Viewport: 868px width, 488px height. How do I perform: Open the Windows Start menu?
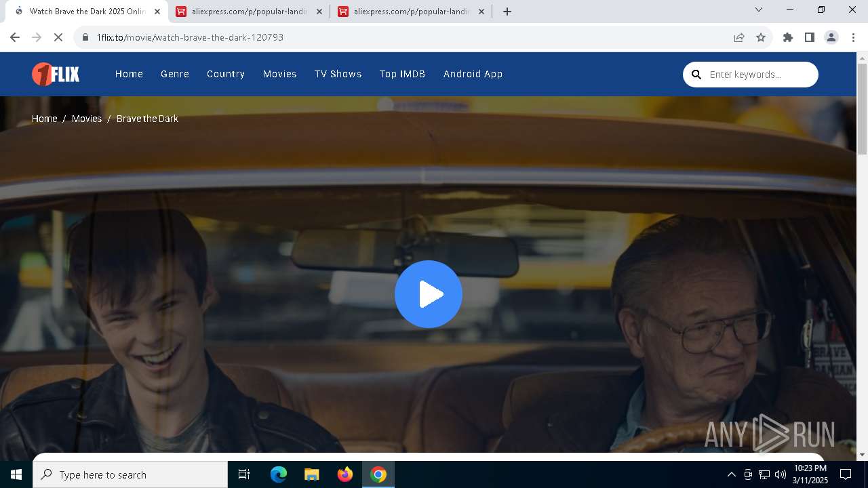(16, 474)
